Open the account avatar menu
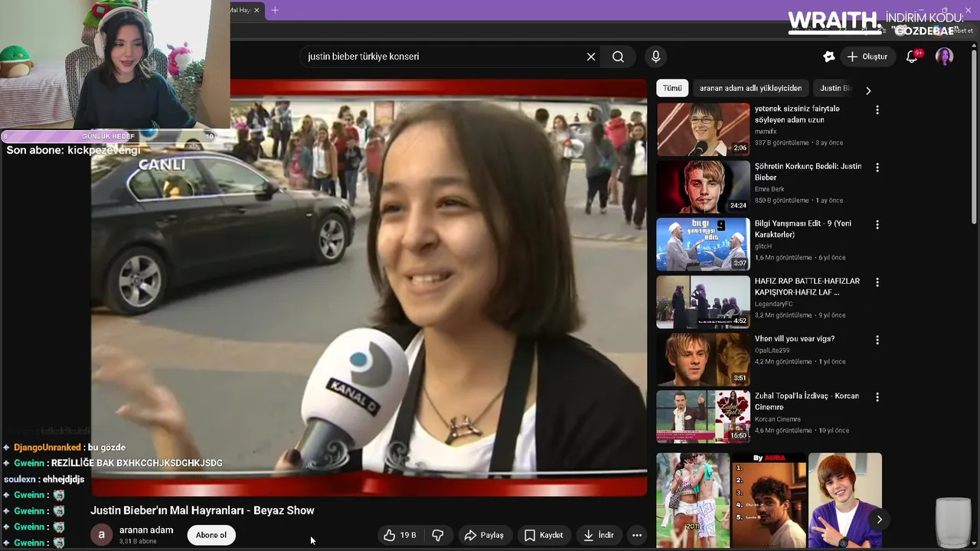Image resolution: width=980 pixels, height=551 pixels. [944, 57]
